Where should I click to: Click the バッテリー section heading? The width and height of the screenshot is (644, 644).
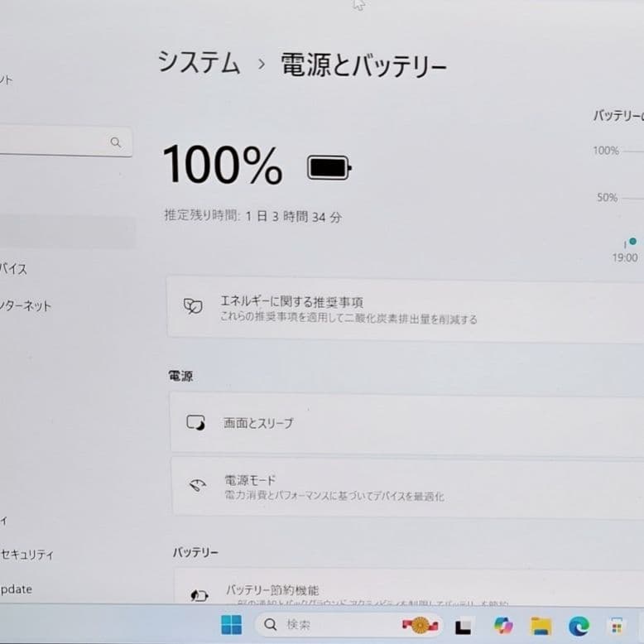click(x=195, y=552)
